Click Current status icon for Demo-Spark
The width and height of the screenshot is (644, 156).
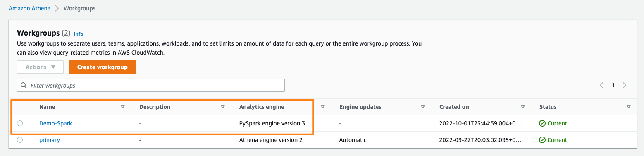(x=542, y=123)
